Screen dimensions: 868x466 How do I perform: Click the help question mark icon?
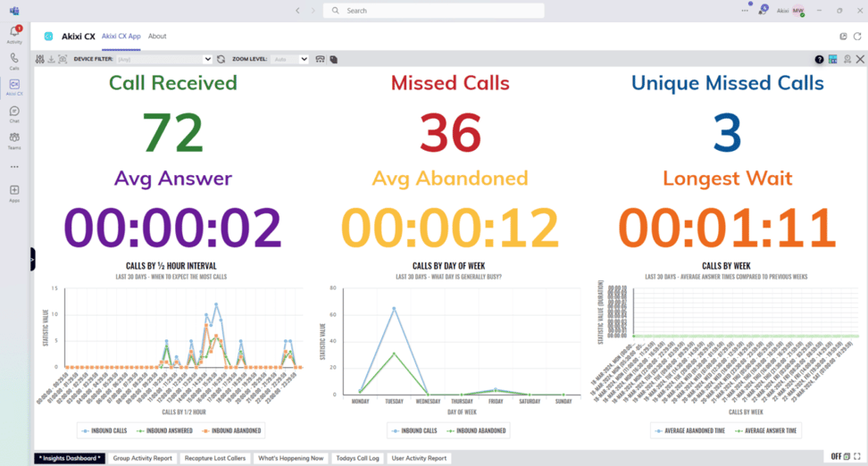[819, 60]
